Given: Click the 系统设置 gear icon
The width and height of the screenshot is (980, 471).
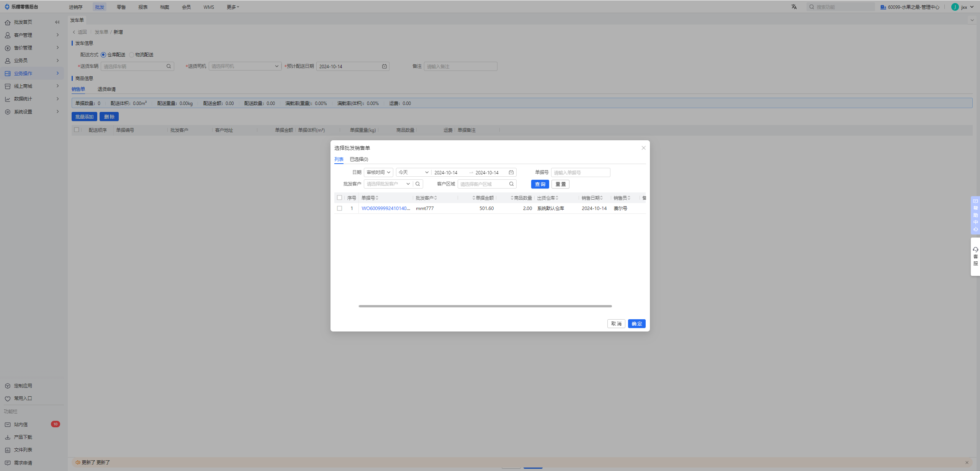Looking at the screenshot, I should (7, 112).
